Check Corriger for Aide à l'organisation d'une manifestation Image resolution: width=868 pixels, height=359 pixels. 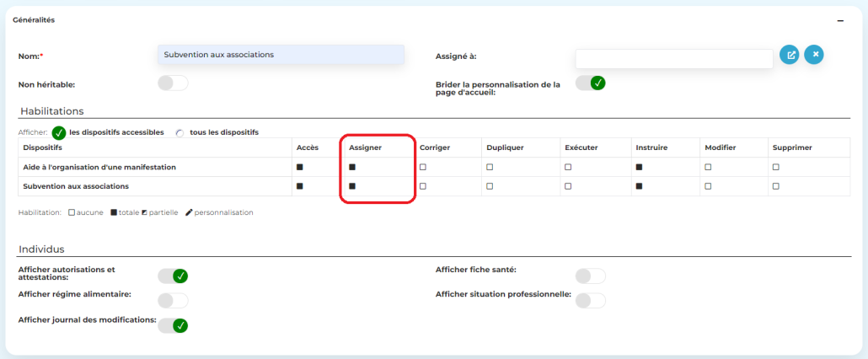tap(423, 167)
